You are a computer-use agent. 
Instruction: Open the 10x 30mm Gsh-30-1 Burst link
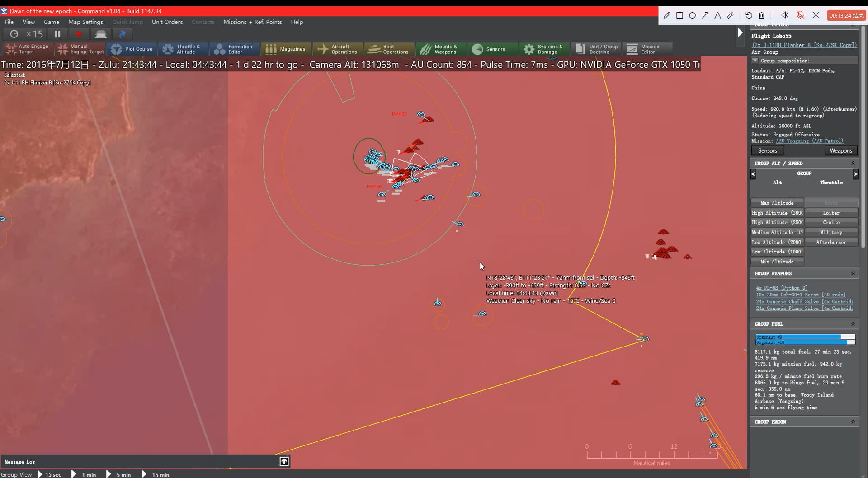pos(801,295)
